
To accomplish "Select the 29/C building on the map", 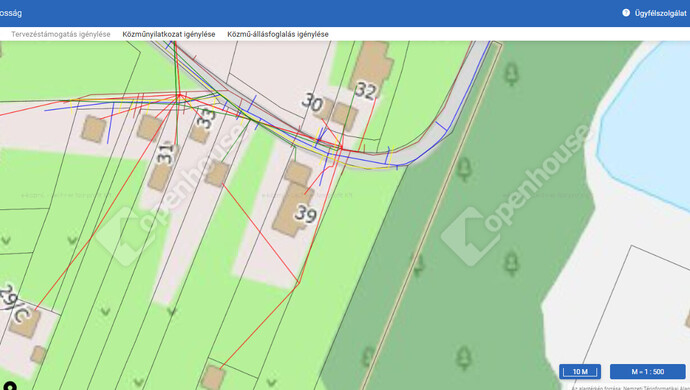I will point(25,323).
